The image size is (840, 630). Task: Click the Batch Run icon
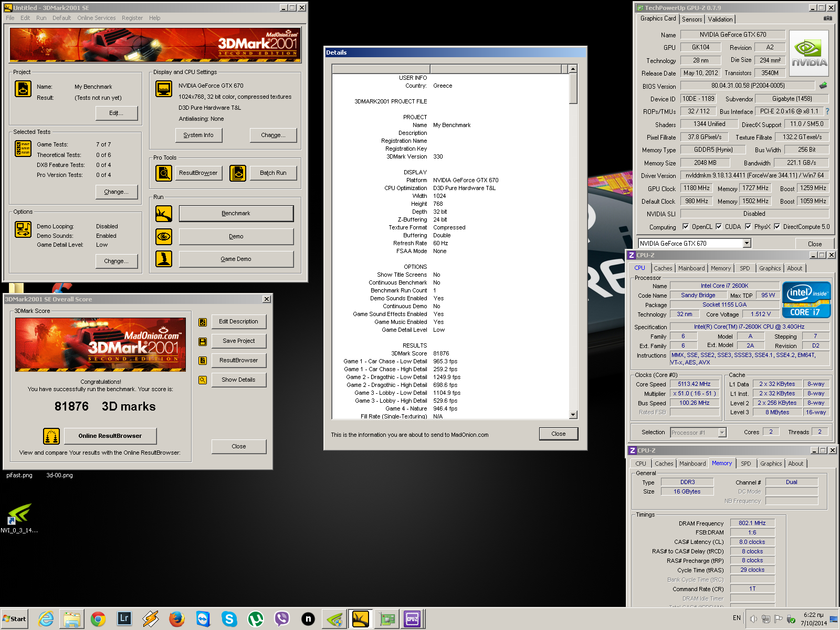click(x=238, y=173)
